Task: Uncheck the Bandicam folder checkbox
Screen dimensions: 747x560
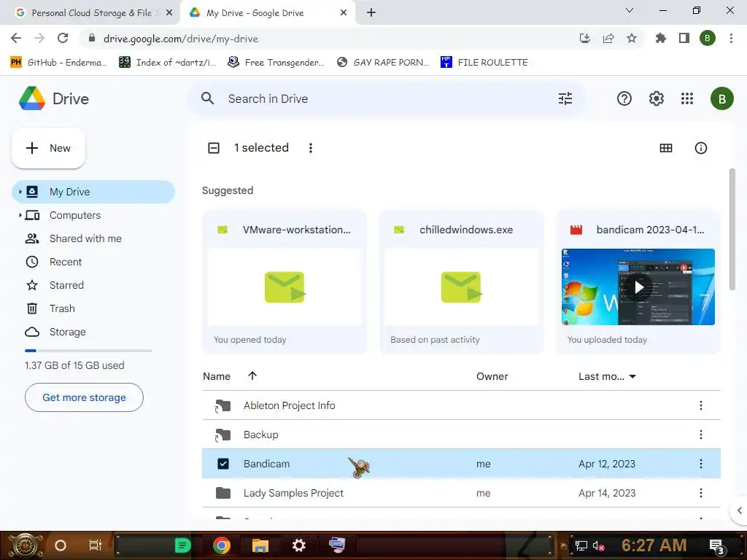Action: 223,463
